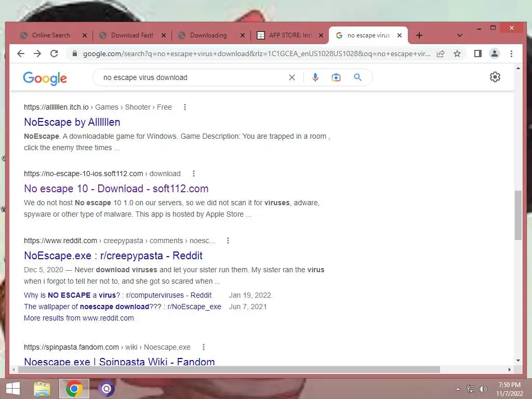This screenshot has height=399, width=532.
Task: Open the Windows Start menu
Action: point(13,389)
